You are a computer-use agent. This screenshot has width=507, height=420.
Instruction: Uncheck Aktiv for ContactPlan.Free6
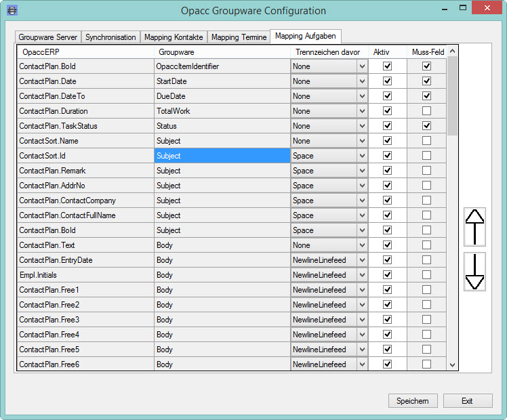(387, 364)
